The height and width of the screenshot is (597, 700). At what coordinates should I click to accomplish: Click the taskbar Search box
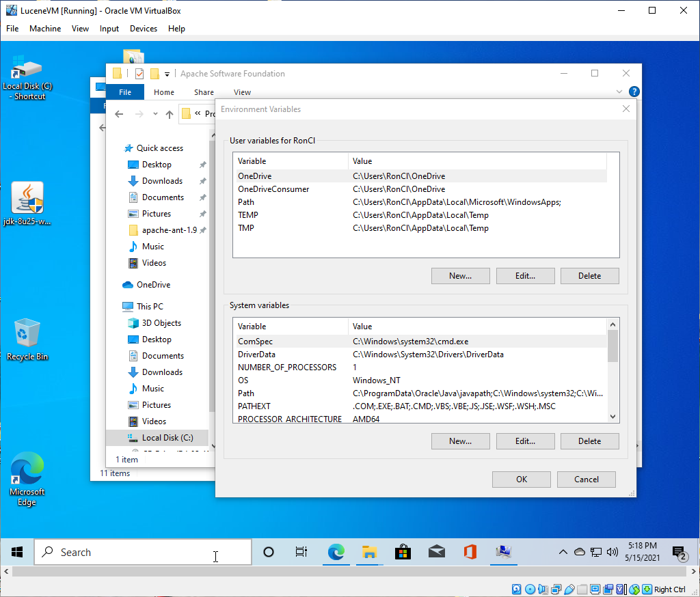coord(144,552)
